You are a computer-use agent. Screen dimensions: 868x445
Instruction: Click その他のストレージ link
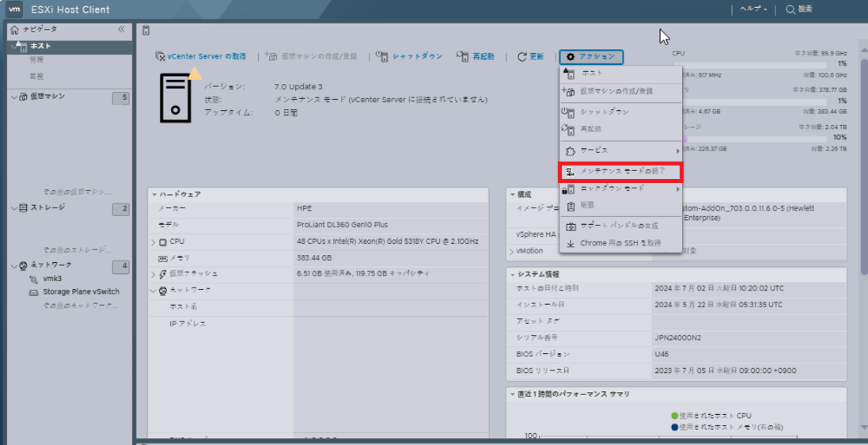coord(77,250)
